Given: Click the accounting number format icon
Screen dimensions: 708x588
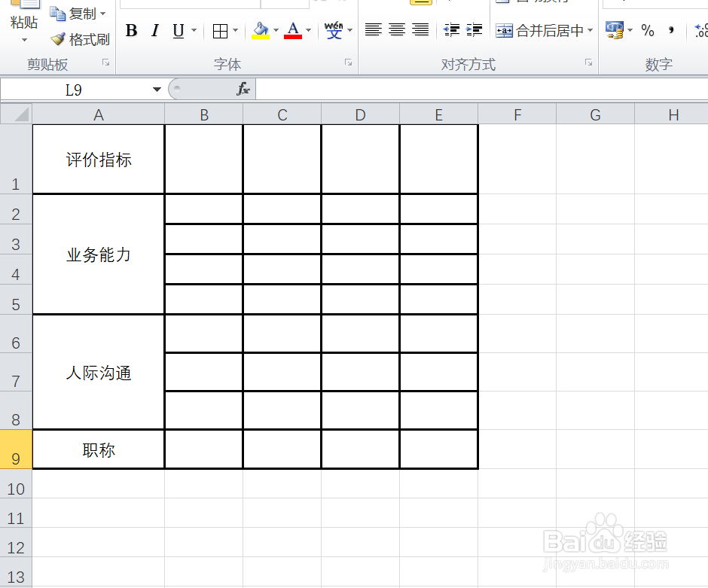Looking at the screenshot, I should click(615, 30).
